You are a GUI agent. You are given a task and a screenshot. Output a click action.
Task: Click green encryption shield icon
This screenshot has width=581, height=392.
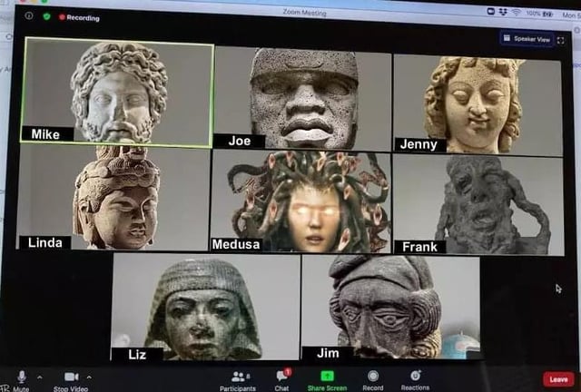click(x=46, y=16)
